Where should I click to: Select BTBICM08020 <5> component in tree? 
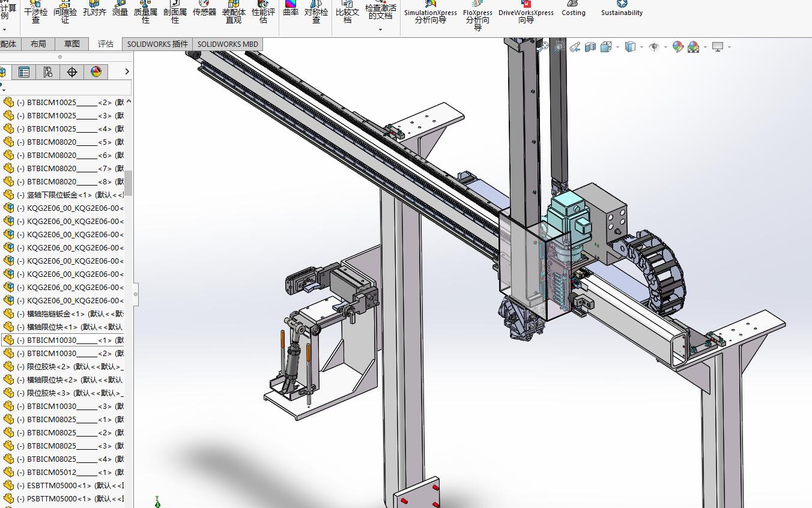click(64, 142)
